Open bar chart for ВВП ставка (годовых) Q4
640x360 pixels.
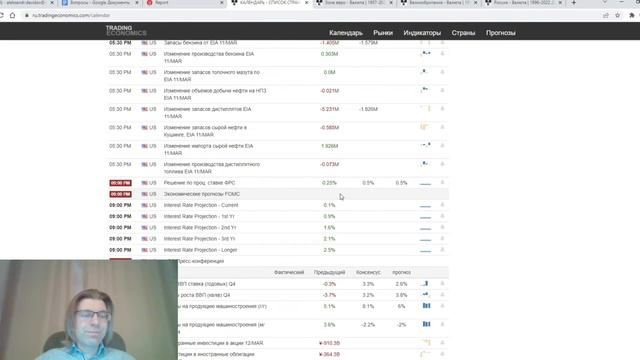click(x=425, y=283)
